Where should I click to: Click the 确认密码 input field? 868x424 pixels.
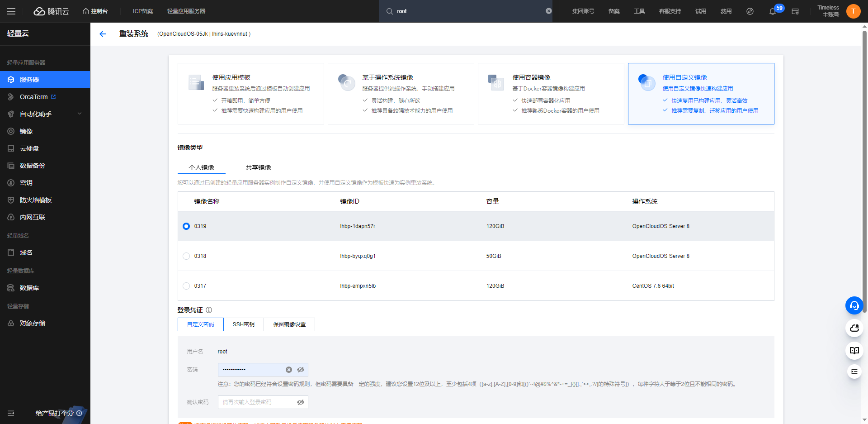click(263, 402)
